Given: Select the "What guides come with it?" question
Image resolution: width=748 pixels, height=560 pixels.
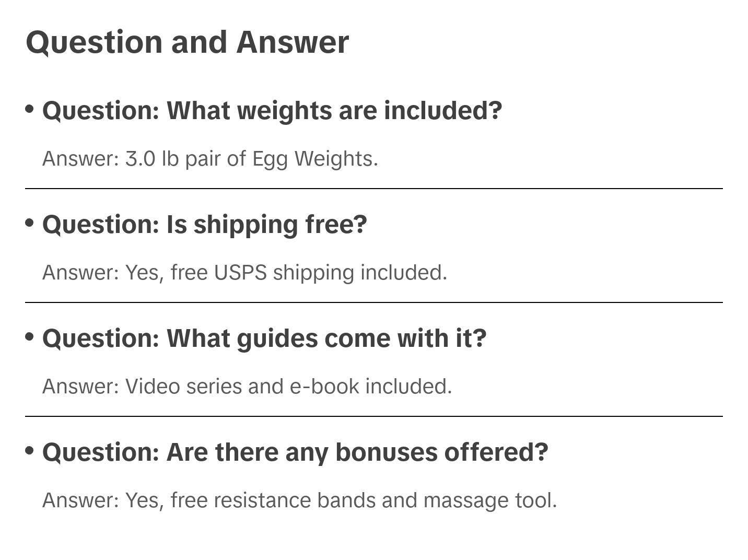Looking at the screenshot, I should coord(264,339).
